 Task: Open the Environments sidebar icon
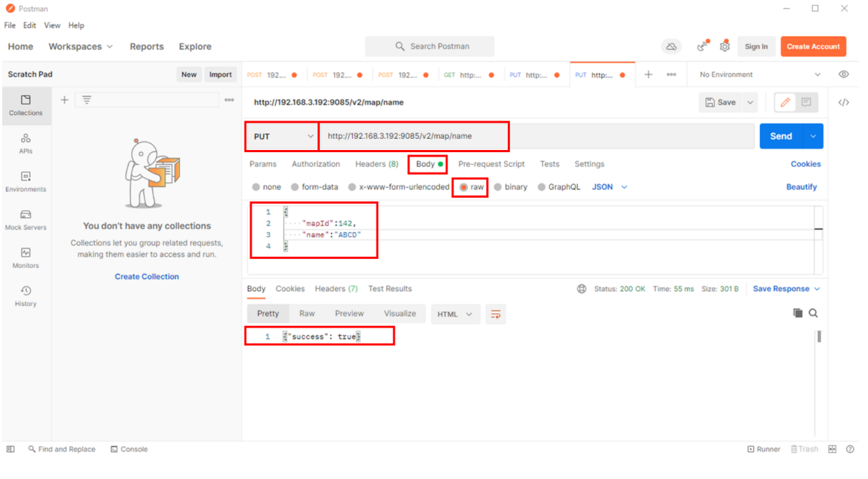25,181
